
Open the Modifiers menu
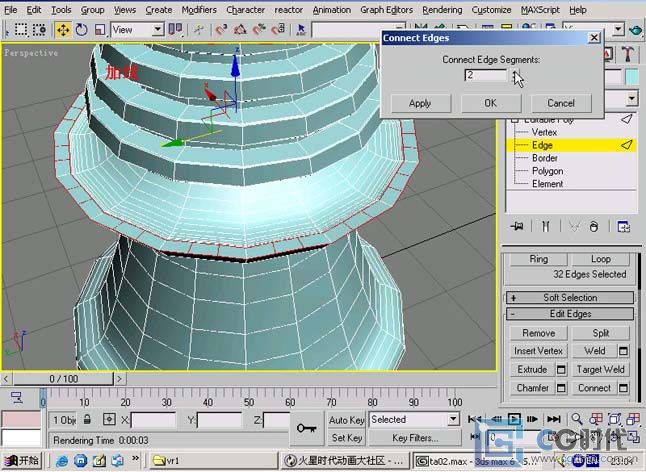[199, 9]
